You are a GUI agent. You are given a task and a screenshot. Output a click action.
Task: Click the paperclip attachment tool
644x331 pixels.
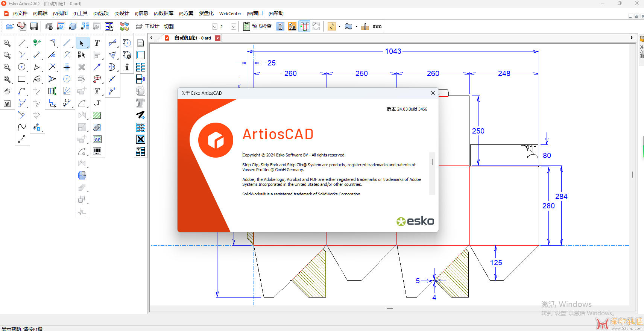[97, 127]
